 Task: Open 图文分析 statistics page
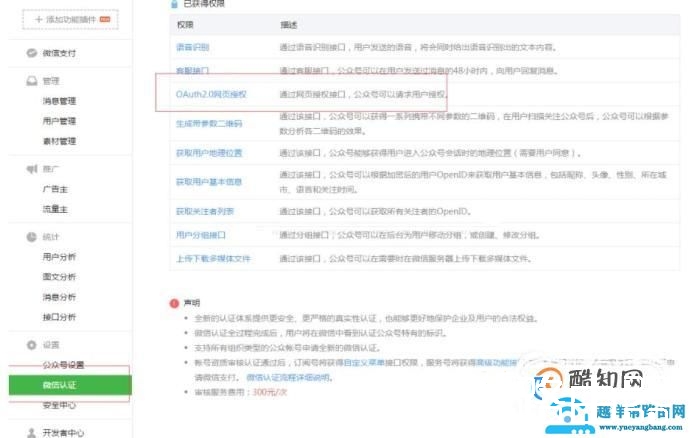pyautogui.click(x=59, y=277)
